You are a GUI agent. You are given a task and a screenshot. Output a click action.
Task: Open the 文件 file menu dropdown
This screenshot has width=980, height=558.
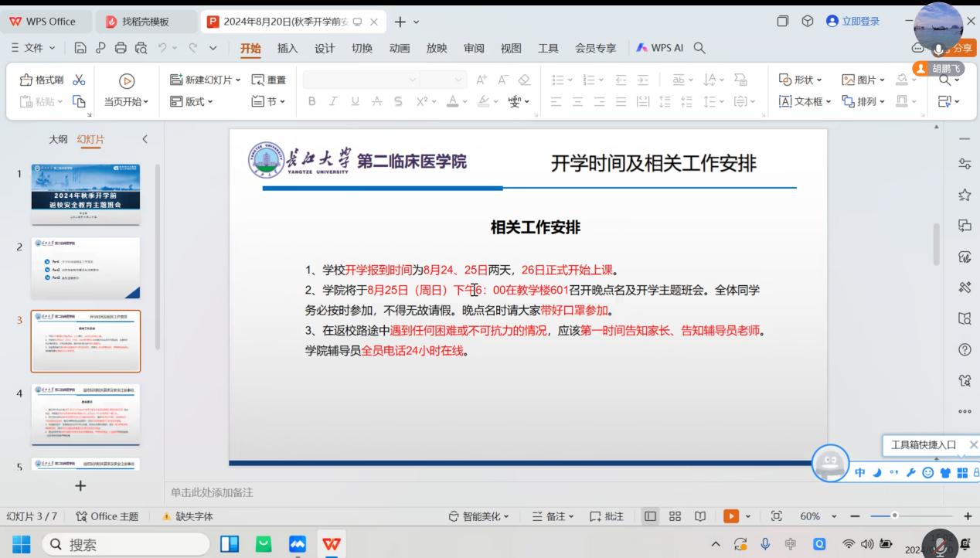[33, 48]
